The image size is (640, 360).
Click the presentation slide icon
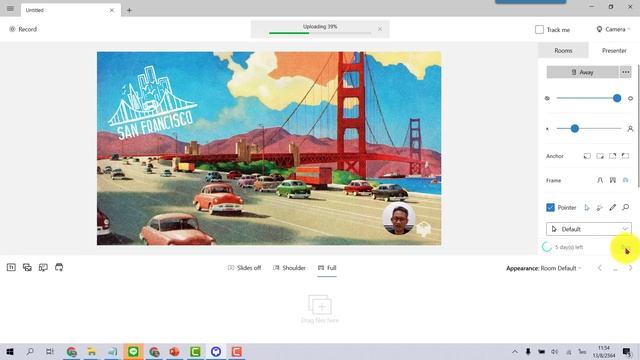click(x=43, y=267)
